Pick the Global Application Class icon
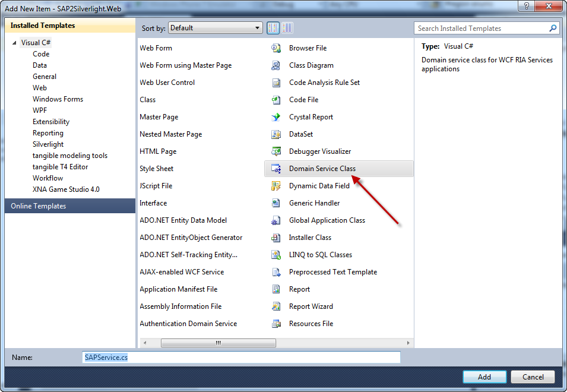Image resolution: width=567 pixels, height=392 pixels. (x=276, y=220)
